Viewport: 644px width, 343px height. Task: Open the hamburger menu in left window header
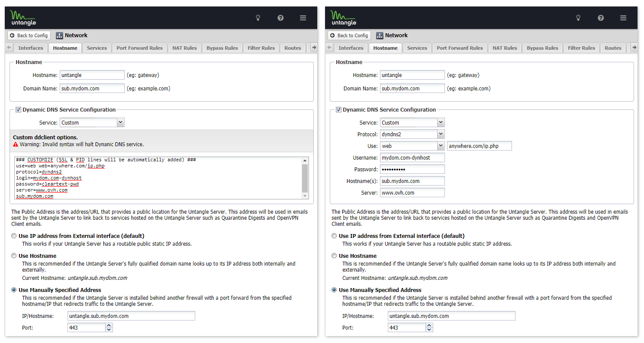click(303, 18)
